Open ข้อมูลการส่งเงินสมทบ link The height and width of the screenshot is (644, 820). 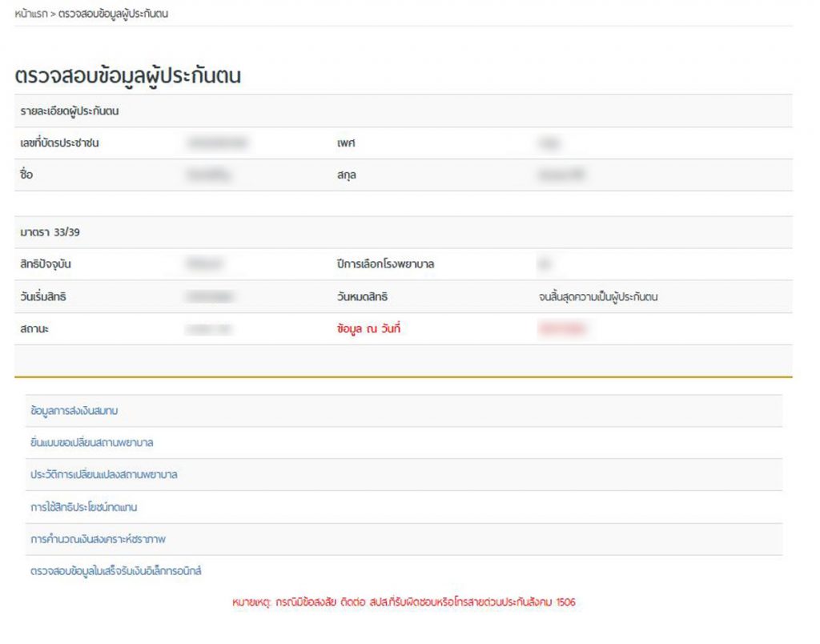(x=74, y=411)
